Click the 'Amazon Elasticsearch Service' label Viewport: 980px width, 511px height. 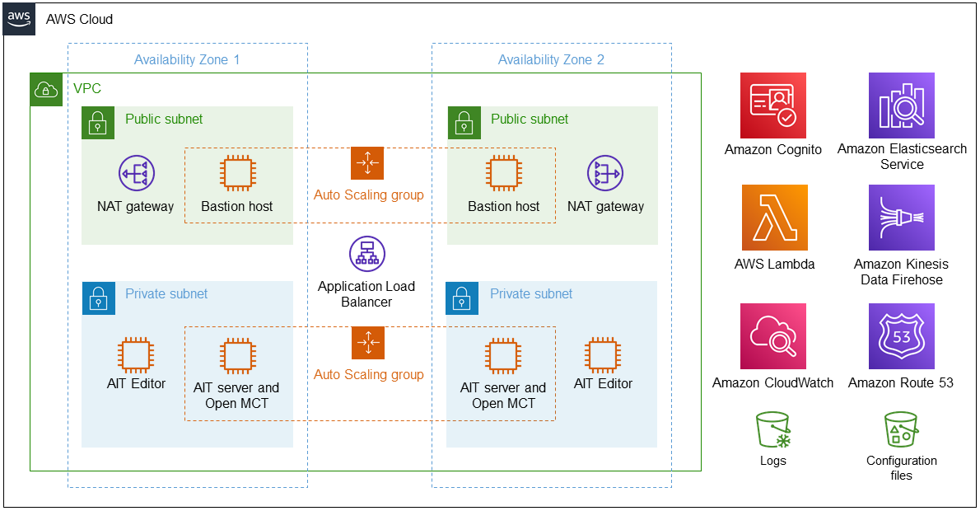click(x=902, y=157)
